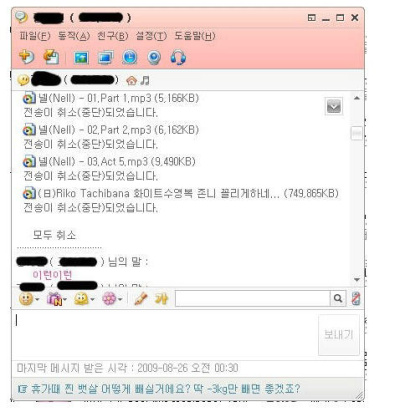This screenshot has height=412, width=400.
Task: Click the 보내기 send button
Action: (339, 334)
